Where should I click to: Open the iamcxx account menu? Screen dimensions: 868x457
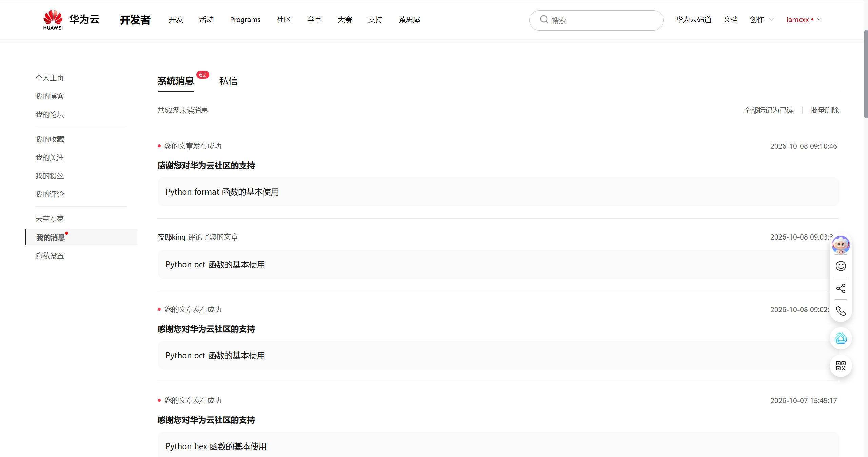click(x=804, y=20)
